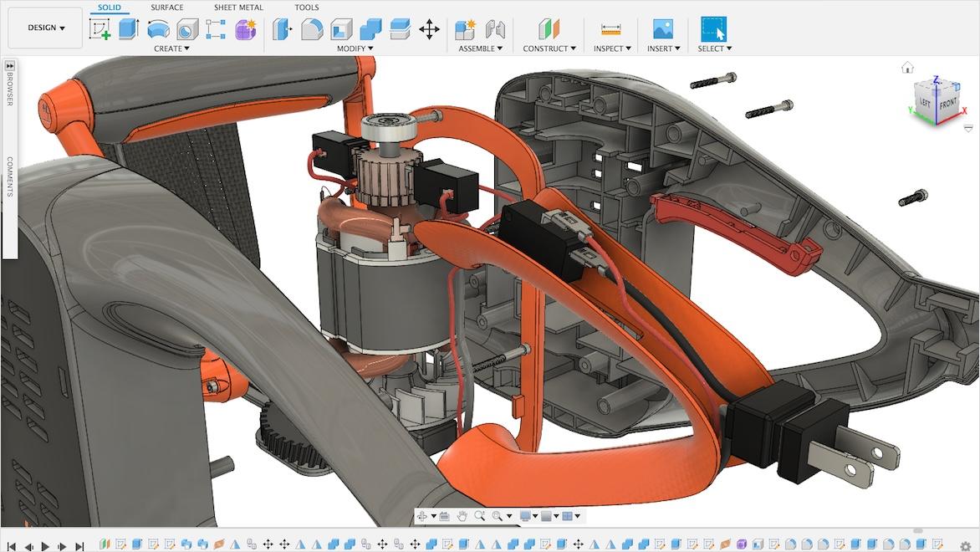Select the Orbit tool in navigation bar

click(x=422, y=516)
